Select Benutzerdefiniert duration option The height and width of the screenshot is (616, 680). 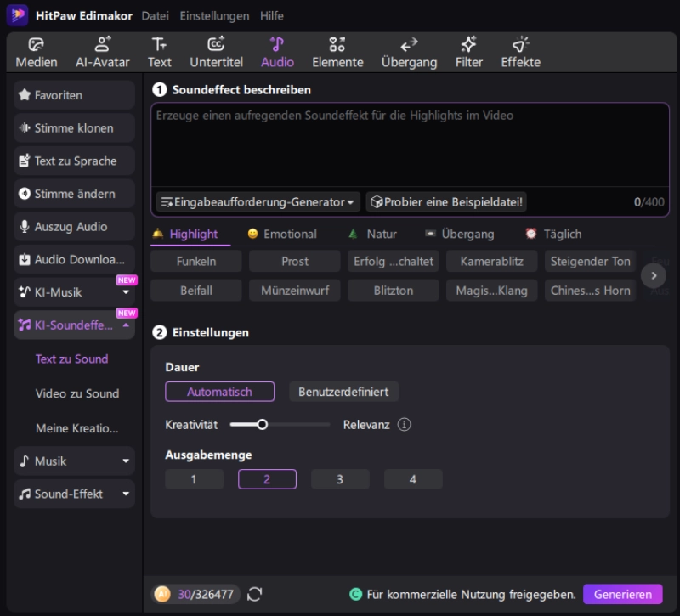click(343, 392)
